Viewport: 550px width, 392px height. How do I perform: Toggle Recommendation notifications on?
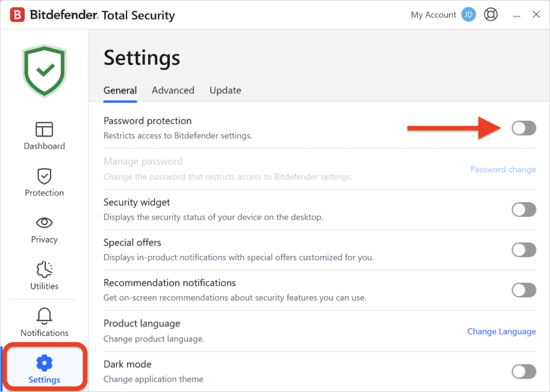524,290
